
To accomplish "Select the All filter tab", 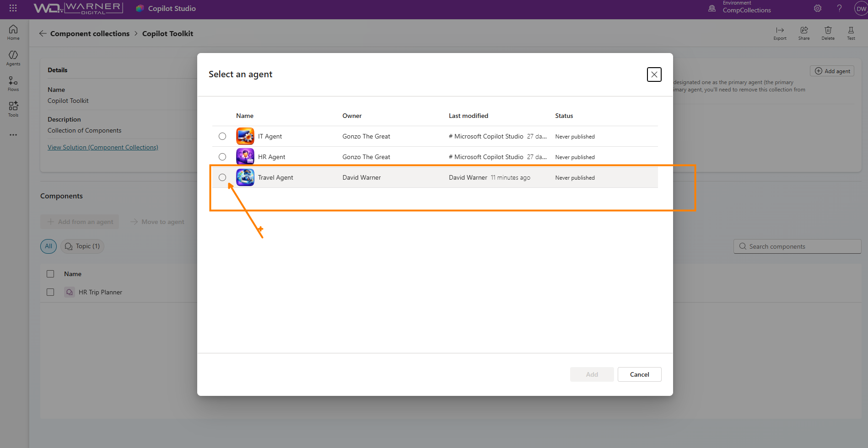I will click(x=49, y=246).
